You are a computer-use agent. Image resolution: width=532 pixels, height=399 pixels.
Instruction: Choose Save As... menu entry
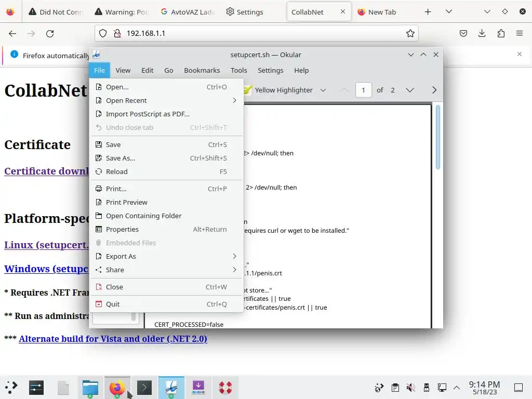coord(166,158)
